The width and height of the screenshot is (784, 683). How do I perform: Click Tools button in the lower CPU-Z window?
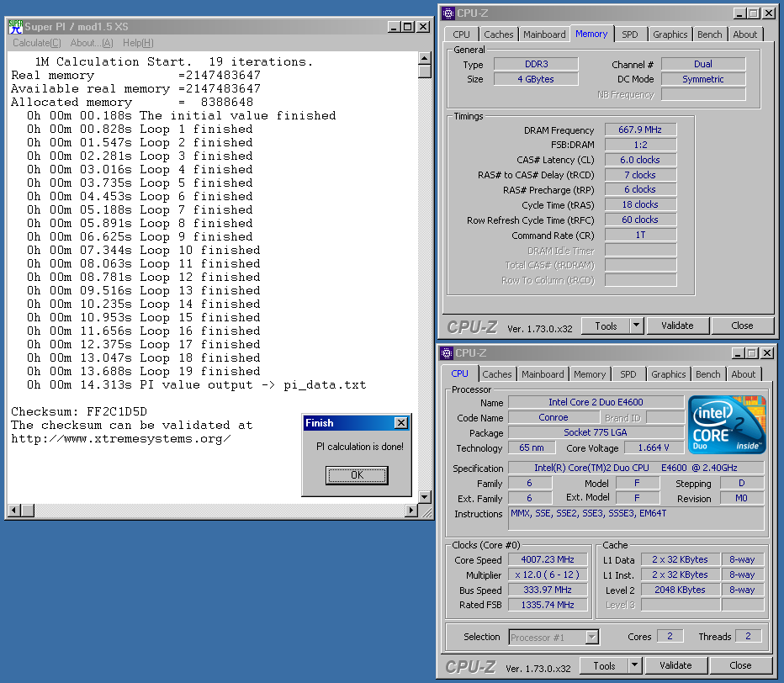pyautogui.click(x=604, y=666)
